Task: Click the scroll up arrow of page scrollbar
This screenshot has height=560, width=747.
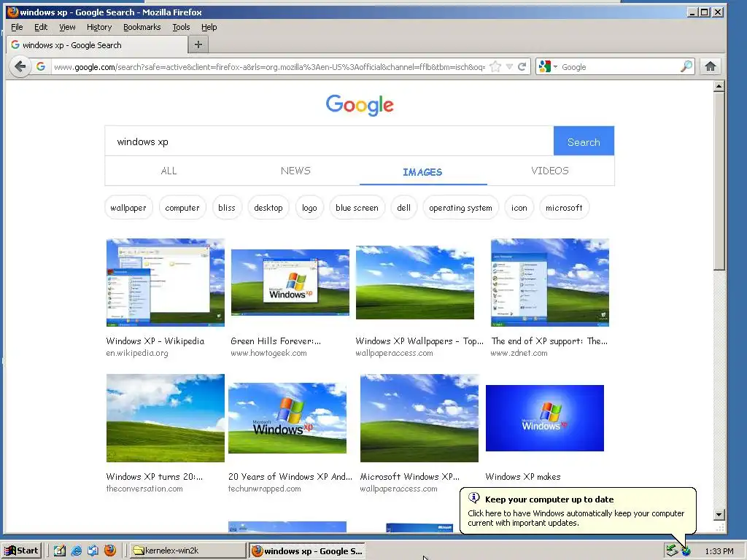Action: click(719, 86)
